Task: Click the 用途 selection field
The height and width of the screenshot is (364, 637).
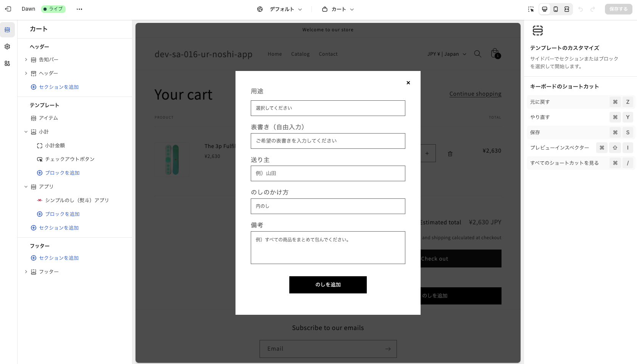Action: coord(328,108)
